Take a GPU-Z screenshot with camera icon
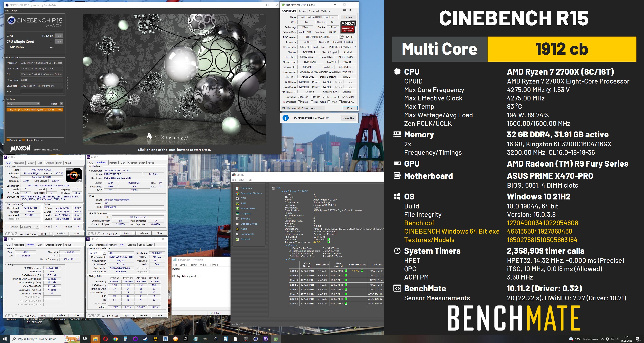Image resolution: width=644 pixels, height=343 pixels. 344,10
